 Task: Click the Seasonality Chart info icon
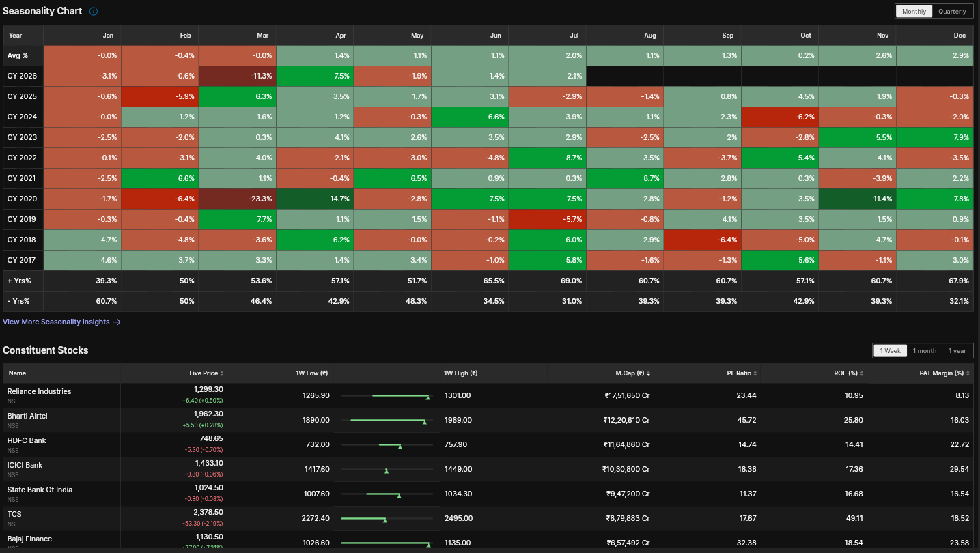[x=94, y=12]
